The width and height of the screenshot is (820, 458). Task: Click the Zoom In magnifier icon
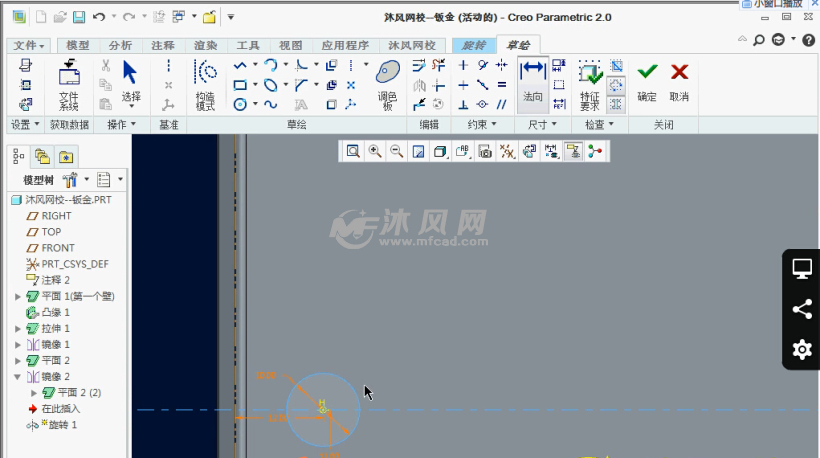click(375, 152)
